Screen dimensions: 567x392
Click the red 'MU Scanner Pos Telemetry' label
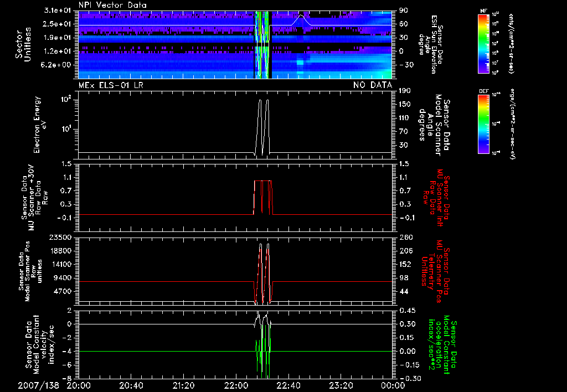435,271
